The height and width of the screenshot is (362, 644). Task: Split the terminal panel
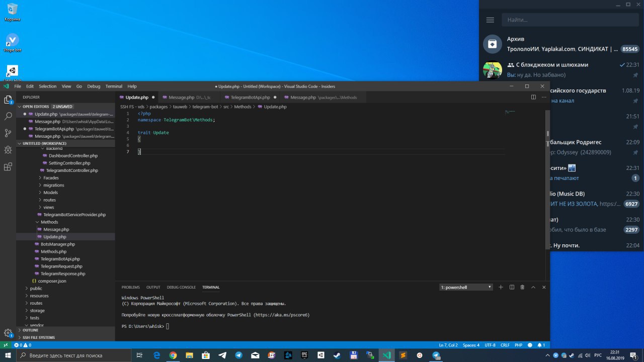(512, 287)
